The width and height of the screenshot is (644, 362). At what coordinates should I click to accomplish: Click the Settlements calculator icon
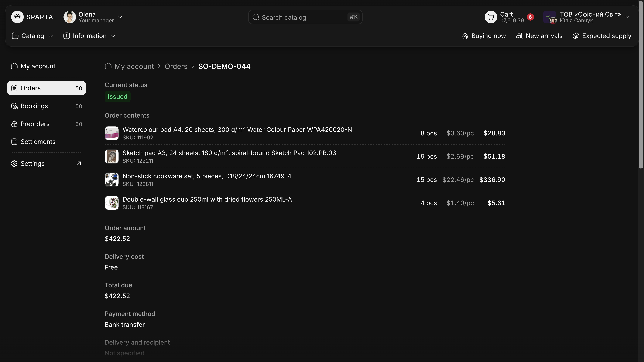point(14,142)
